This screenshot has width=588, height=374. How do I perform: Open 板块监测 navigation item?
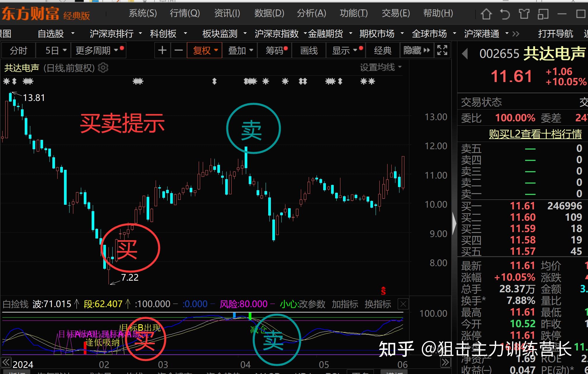(x=220, y=34)
